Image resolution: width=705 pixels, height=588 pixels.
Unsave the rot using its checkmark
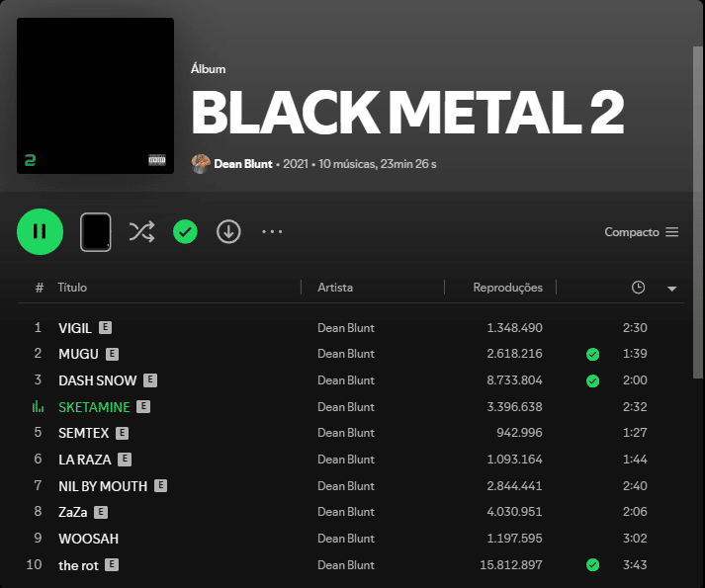(x=592, y=564)
